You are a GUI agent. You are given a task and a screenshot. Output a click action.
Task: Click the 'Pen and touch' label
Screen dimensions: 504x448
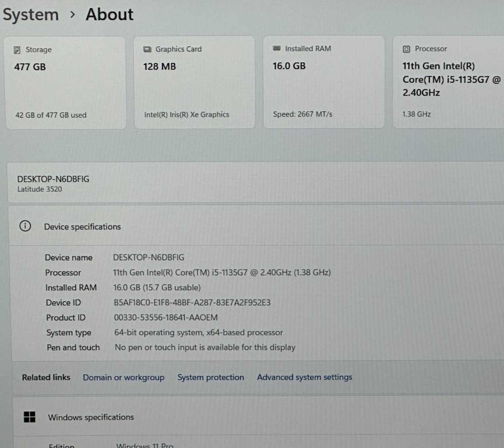point(73,348)
